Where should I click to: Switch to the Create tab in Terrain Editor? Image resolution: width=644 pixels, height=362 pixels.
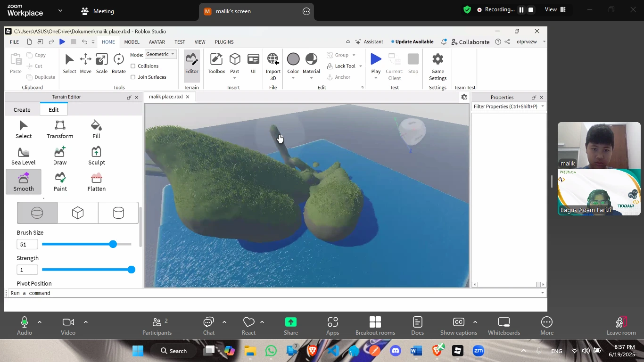click(22, 109)
